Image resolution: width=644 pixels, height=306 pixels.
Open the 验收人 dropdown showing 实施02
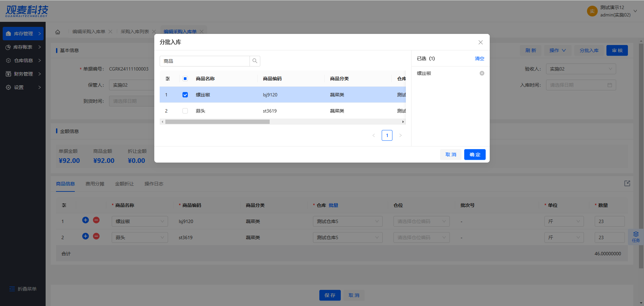pyautogui.click(x=581, y=69)
